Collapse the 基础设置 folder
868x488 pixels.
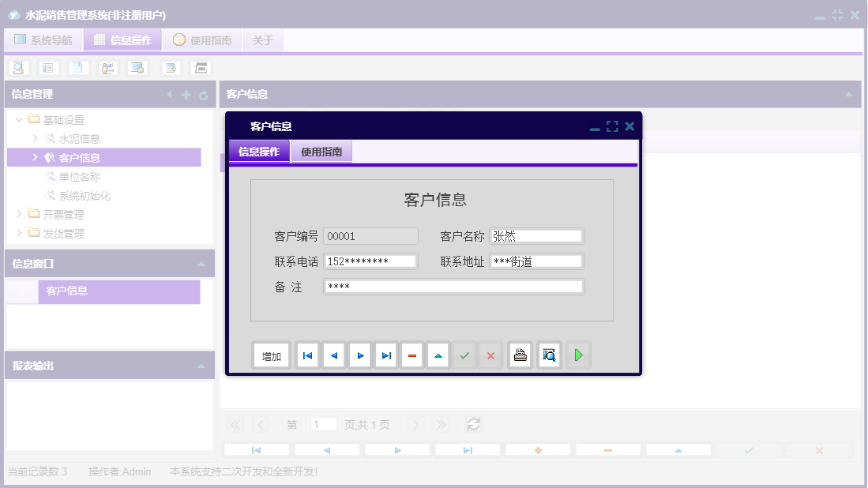pos(17,119)
